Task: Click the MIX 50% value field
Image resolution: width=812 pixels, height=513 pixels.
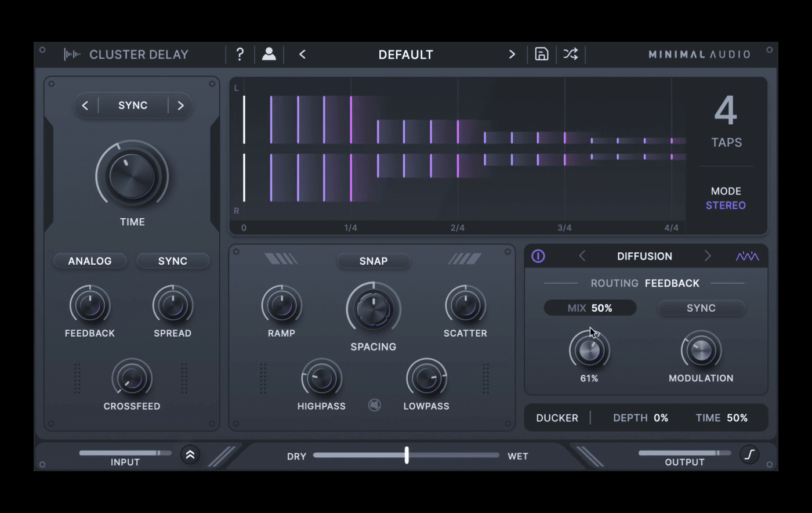Action: 590,308
